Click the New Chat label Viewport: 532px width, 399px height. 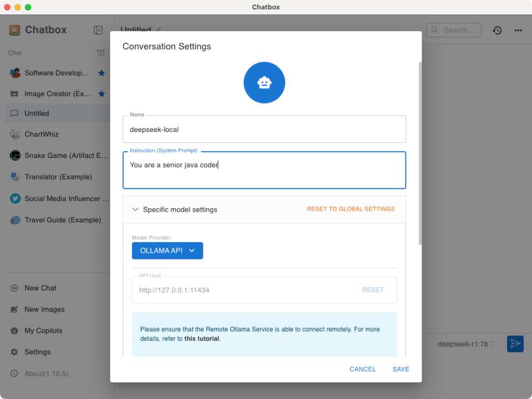[40, 288]
